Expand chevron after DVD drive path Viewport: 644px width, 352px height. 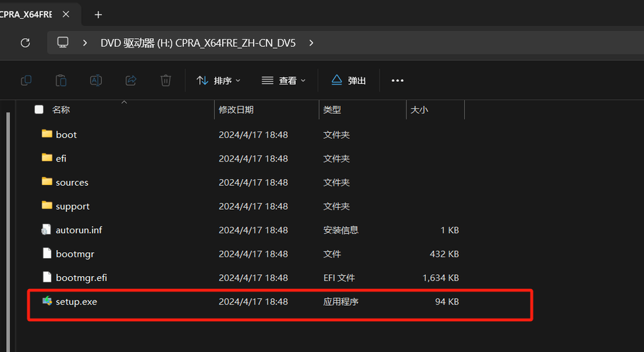tap(311, 42)
